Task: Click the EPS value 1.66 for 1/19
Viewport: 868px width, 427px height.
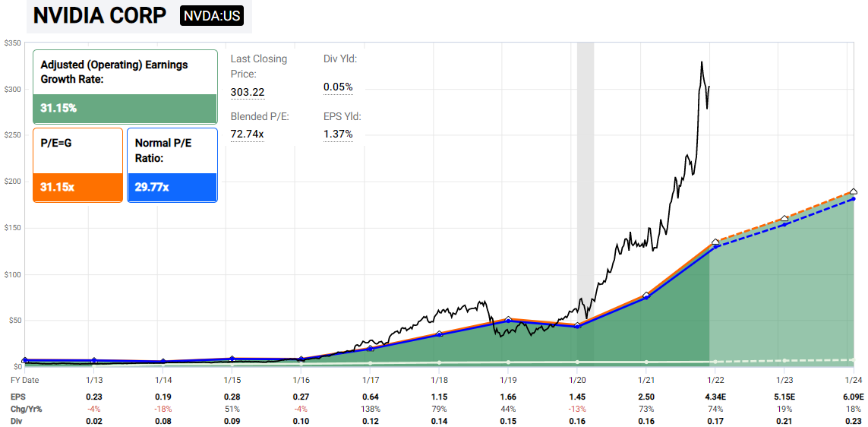Action: (x=507, y=397)
